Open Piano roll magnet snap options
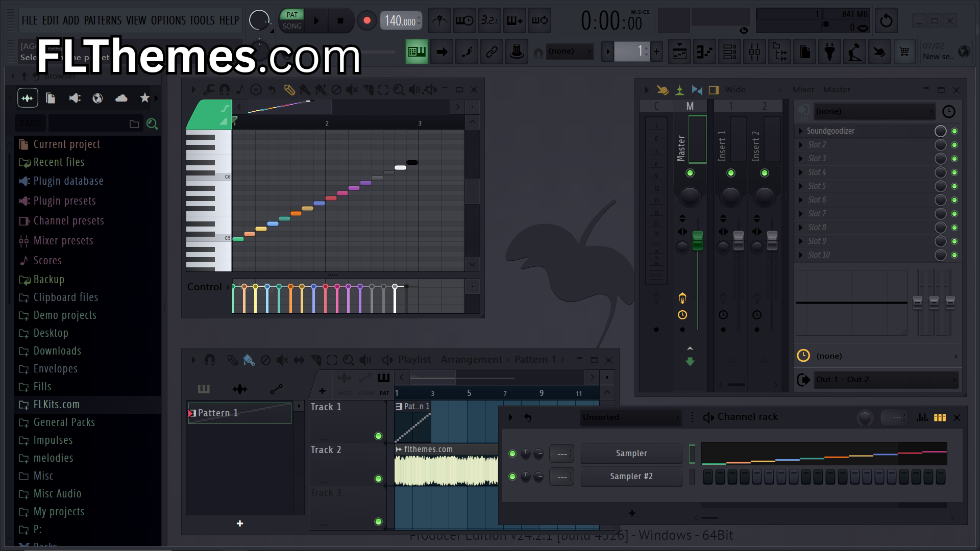 pyautogui.click(x=225, y=90)
